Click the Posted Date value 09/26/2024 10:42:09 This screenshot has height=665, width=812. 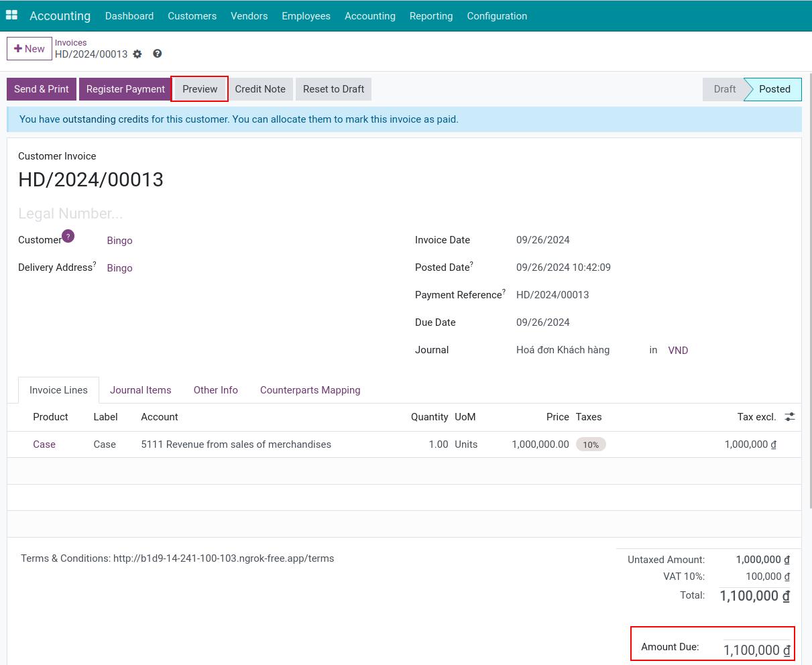(x=563, y=267)
